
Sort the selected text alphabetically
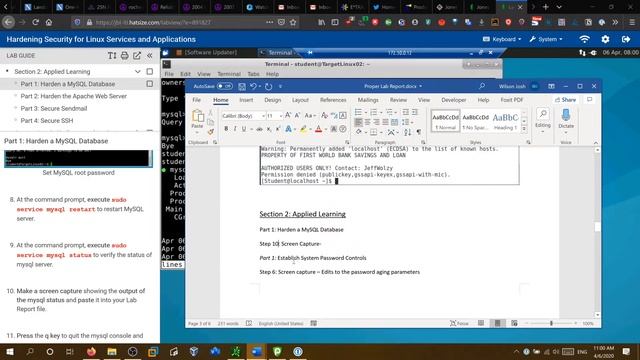(408, 132)
